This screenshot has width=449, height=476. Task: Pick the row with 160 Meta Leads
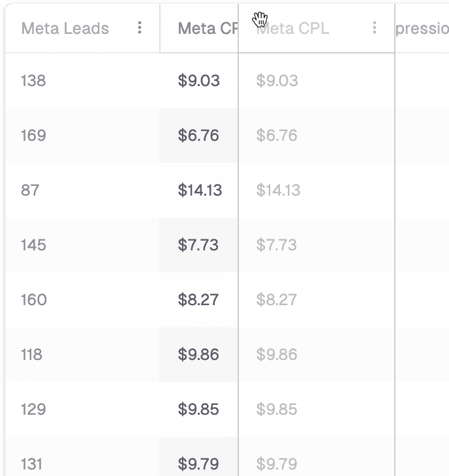point(34,300)
